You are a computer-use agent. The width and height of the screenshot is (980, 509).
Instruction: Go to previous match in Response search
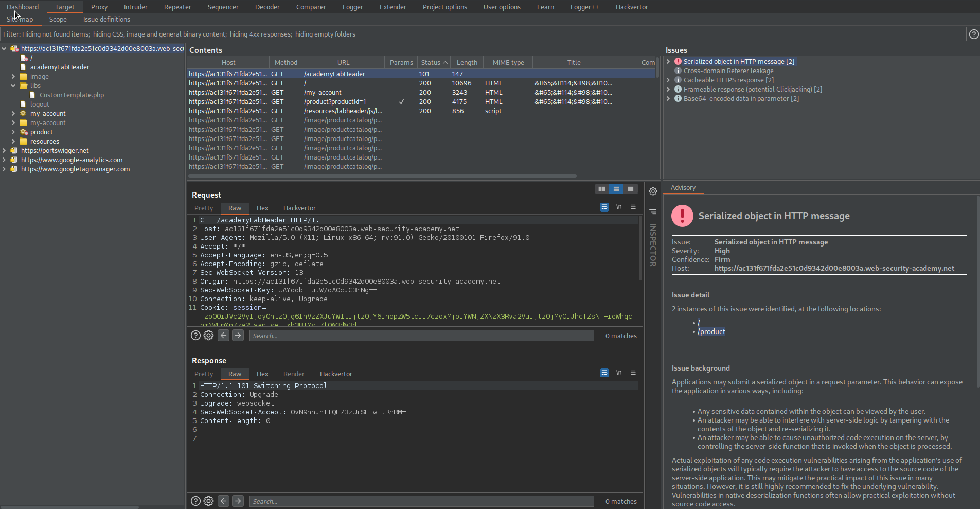pos(223,501)
